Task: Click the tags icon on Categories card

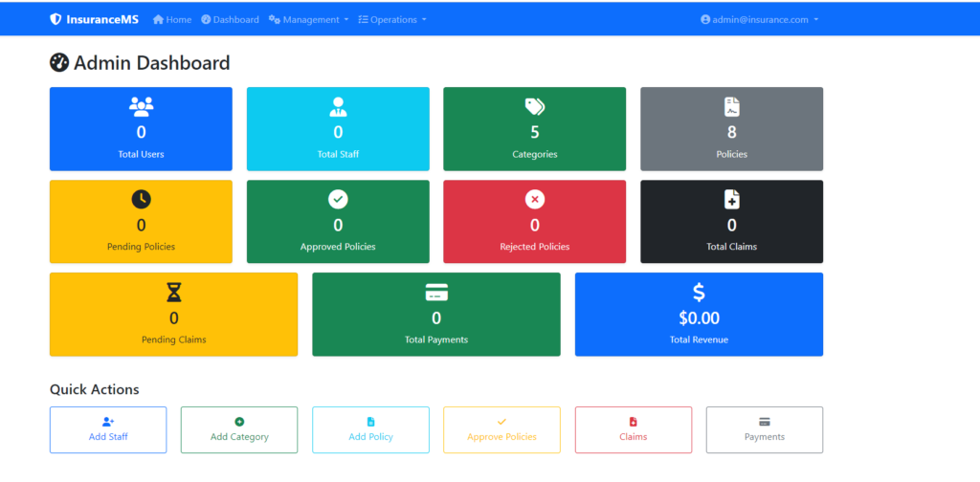Action: point(535,107)
